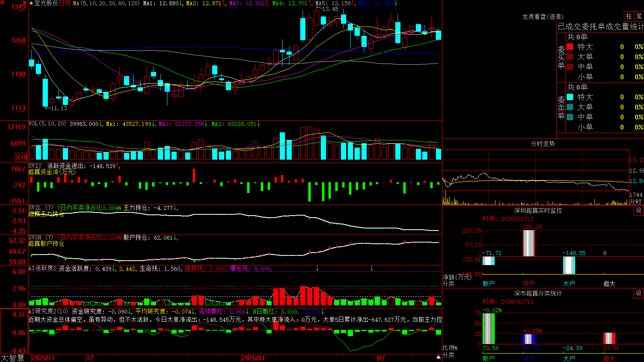Click the lock icon at timeline end
This screenshot has width=644, height=362.
pos(439,357)
